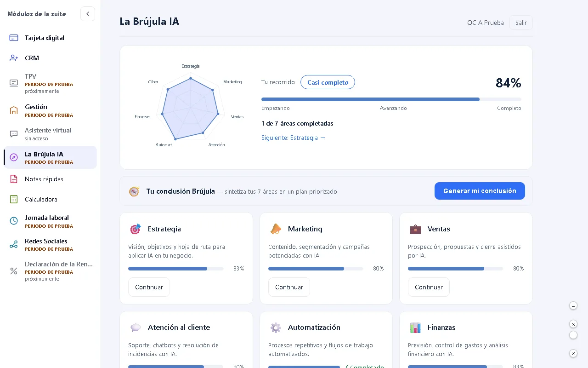
Task: Click the CRM add-contact icon
Action: click(x=14, y=58)
